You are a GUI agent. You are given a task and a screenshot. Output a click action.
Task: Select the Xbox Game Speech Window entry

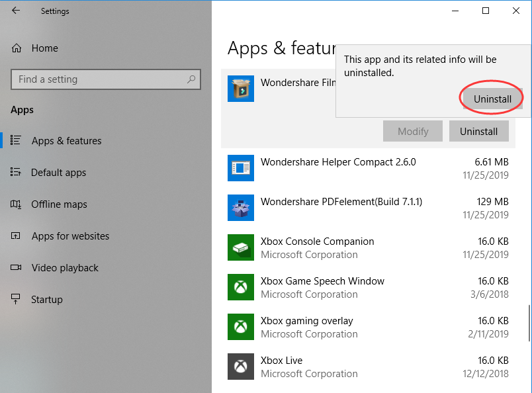pos(368,287)
